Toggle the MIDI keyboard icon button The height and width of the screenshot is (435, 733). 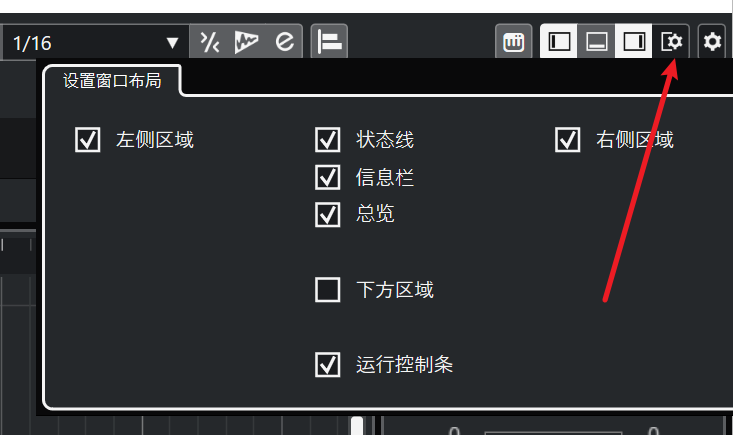click(x=513, y=42)
